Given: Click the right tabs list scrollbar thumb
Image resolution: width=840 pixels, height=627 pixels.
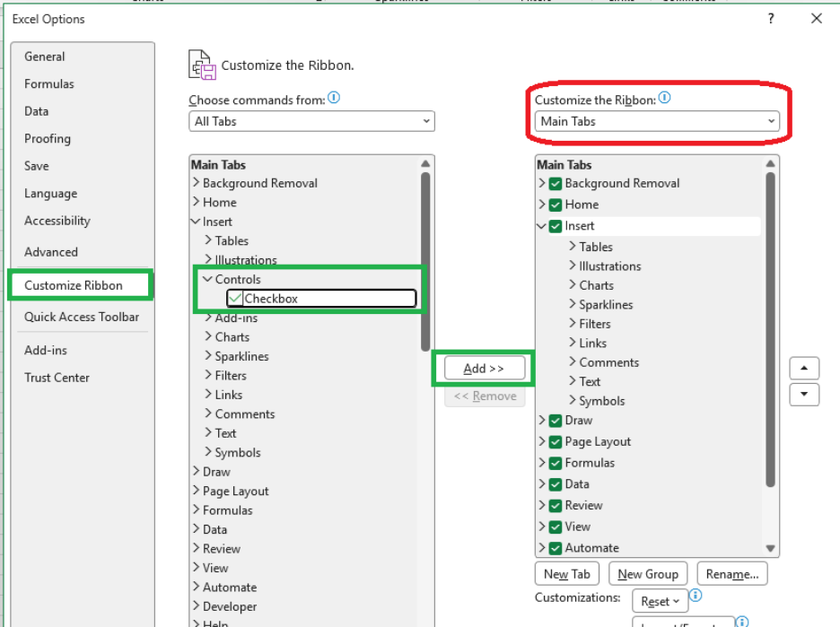Looking at the screenshot, I should click(x=770, y=329).
